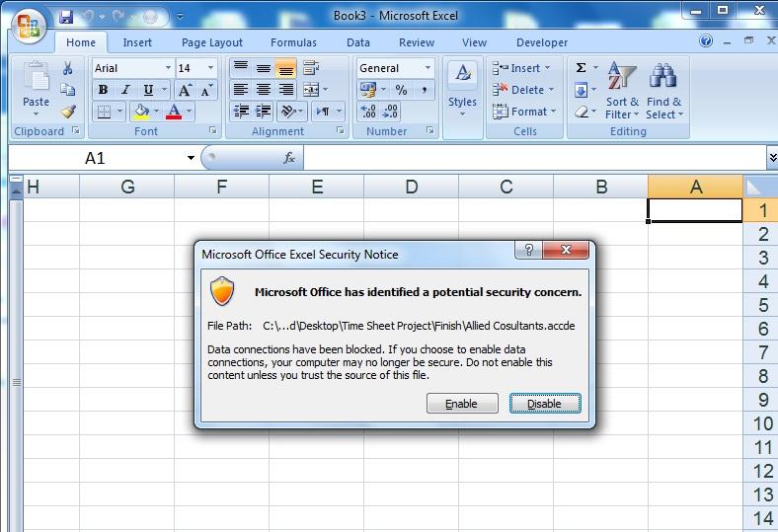Activate the Format Painter brush
The height and width of the screenshot is (532, 778).
pos(68,112)
